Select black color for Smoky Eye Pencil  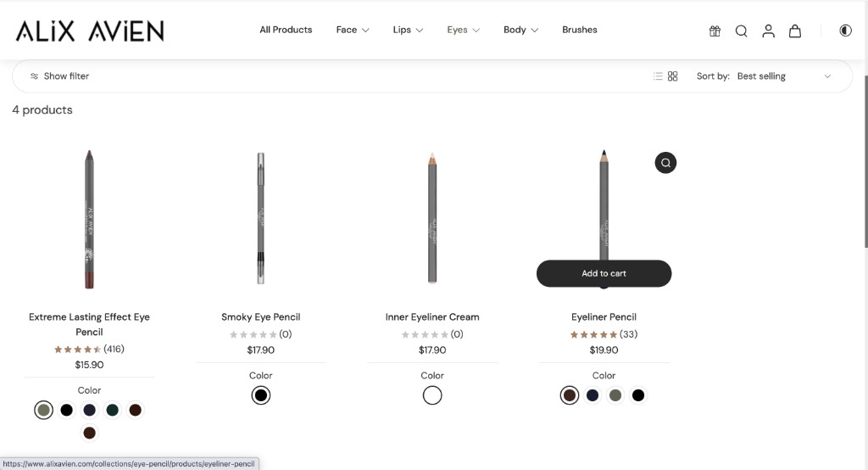point(261,395)
